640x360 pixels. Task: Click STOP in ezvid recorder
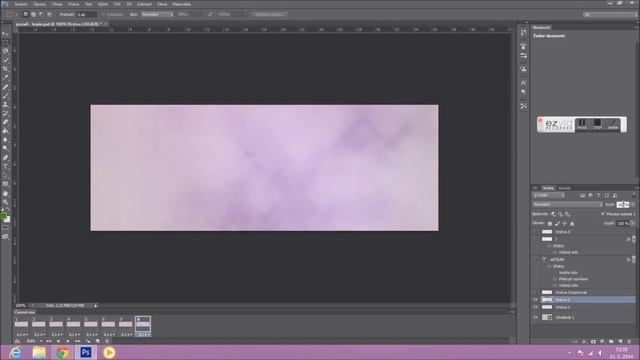coord(598,124)
